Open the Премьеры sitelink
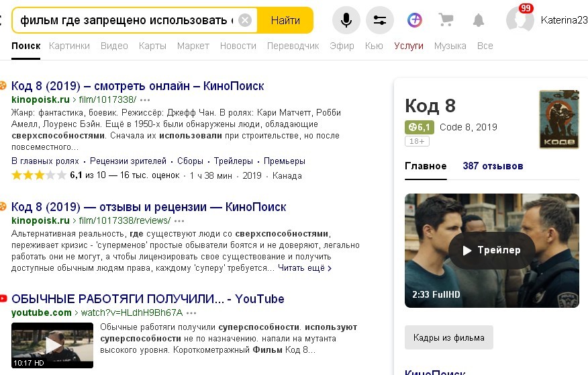Screen dimensions: 588x375 [x=284, y=161]
